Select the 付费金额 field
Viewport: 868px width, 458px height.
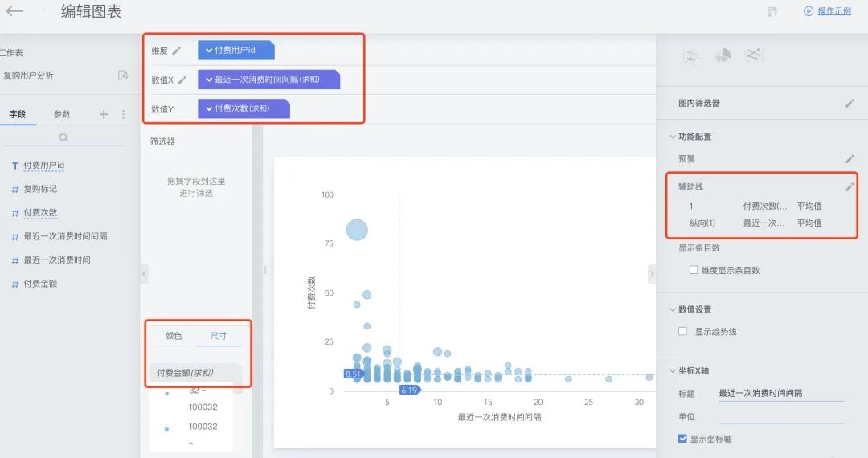coord(40,284)
